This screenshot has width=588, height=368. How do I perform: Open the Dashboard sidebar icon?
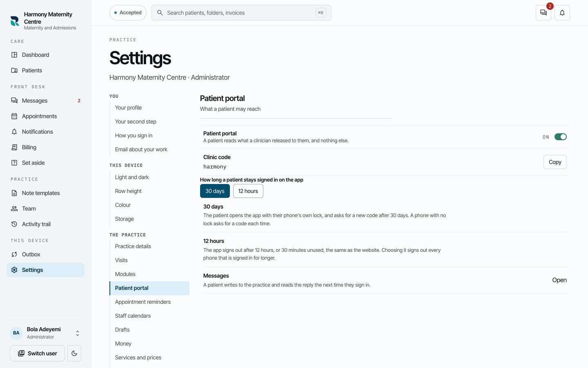click(x=14, y=55)
